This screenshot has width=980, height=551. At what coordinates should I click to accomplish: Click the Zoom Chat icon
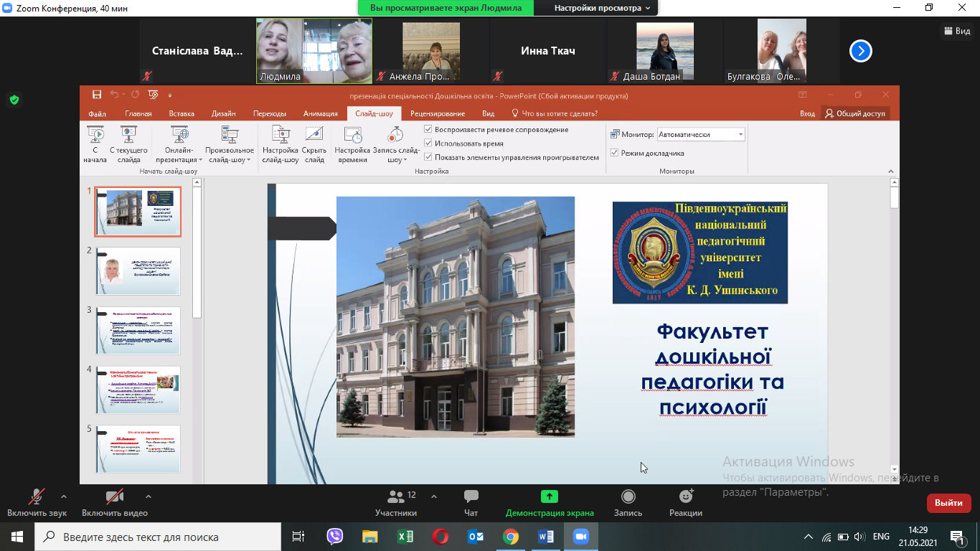point(471,497)
